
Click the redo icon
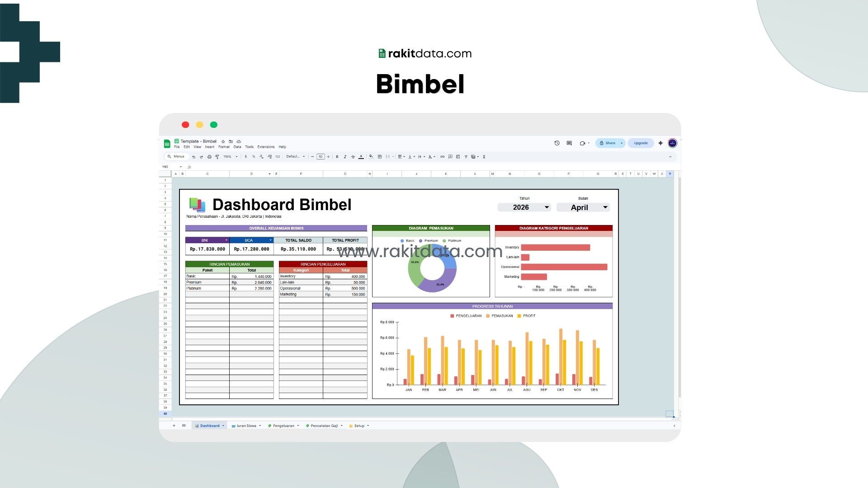click(201, 157)
